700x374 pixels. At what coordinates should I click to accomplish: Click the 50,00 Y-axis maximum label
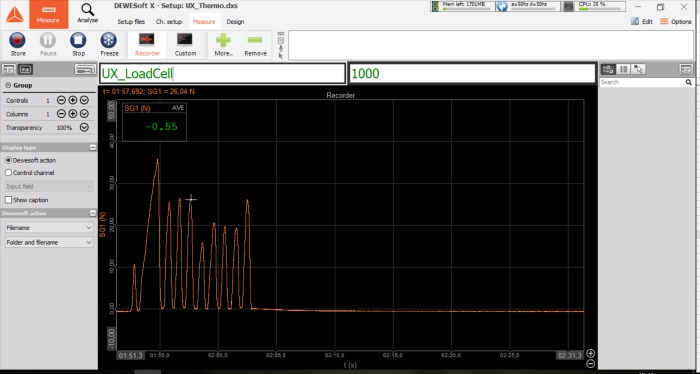[112, 112]
